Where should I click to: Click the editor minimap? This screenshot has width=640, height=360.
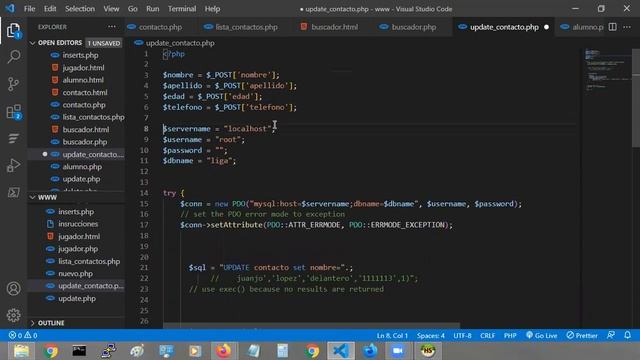(607, 69)
